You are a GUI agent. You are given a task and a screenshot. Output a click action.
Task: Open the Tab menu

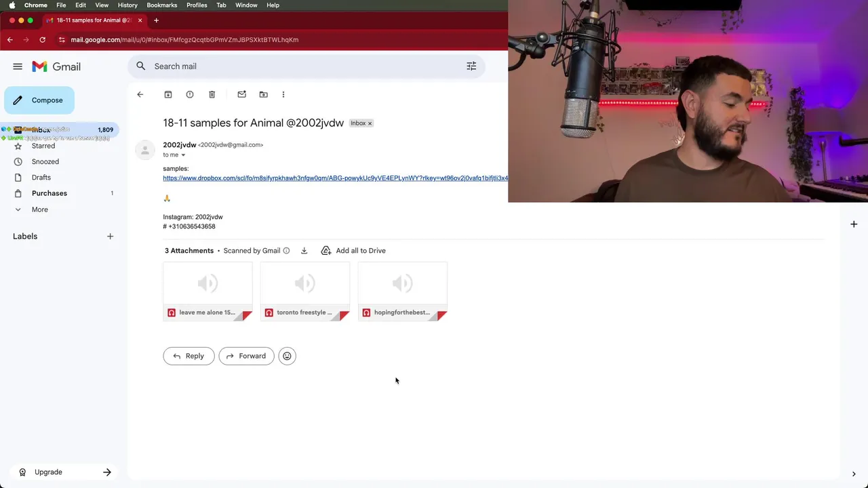[221, 5]
